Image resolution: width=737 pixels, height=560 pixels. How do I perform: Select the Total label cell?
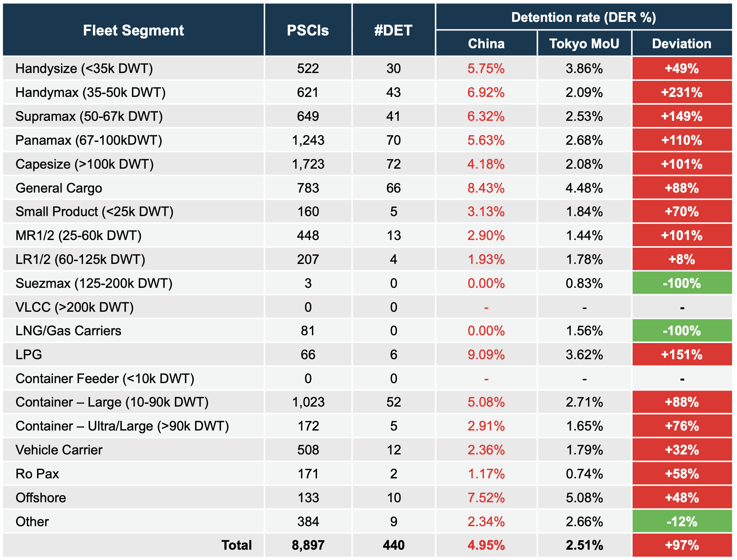pyautogui.click(x=236, y=545)
